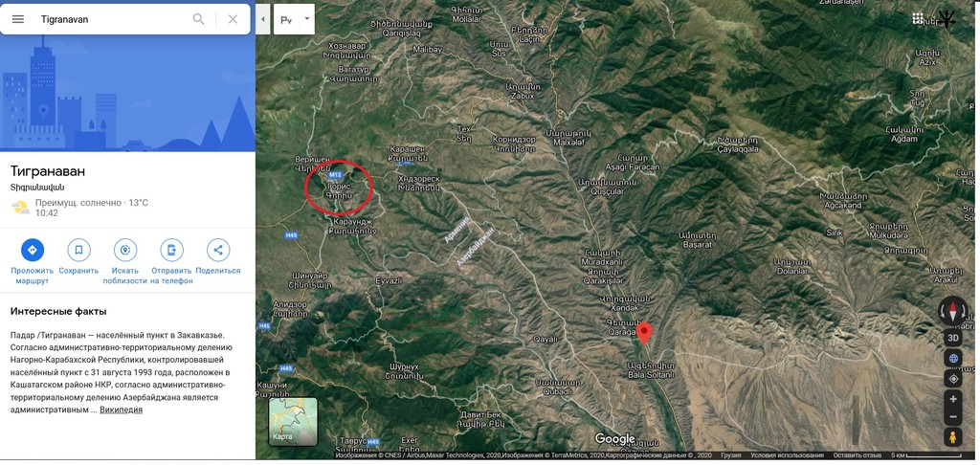Click the Искать поблизости nearby icon
The image size is (980, 465).
[125, 250]
